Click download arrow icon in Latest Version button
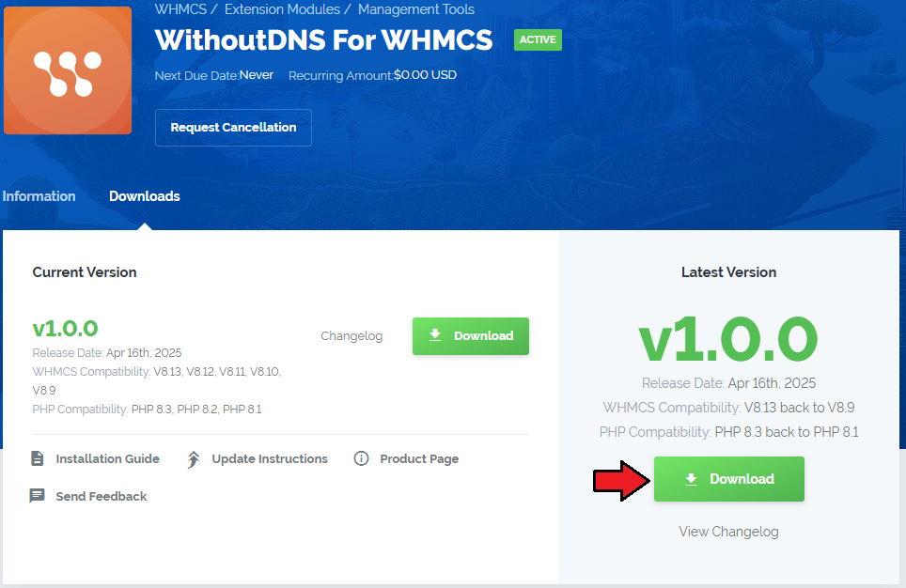The height and width of the screenshot is (588, 906). coord(691,479)
